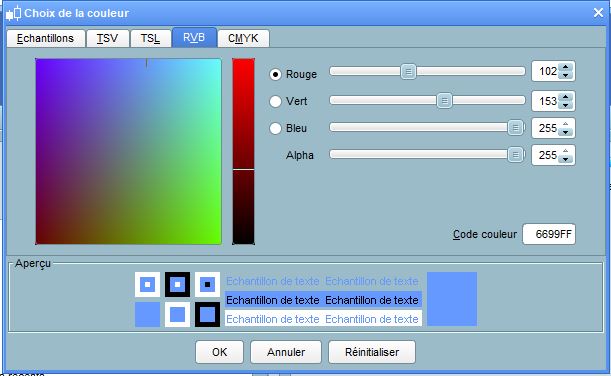This screenshot has height=376, width=611.
Task: Click the Bleu slider handle
Action: [516, 128]
